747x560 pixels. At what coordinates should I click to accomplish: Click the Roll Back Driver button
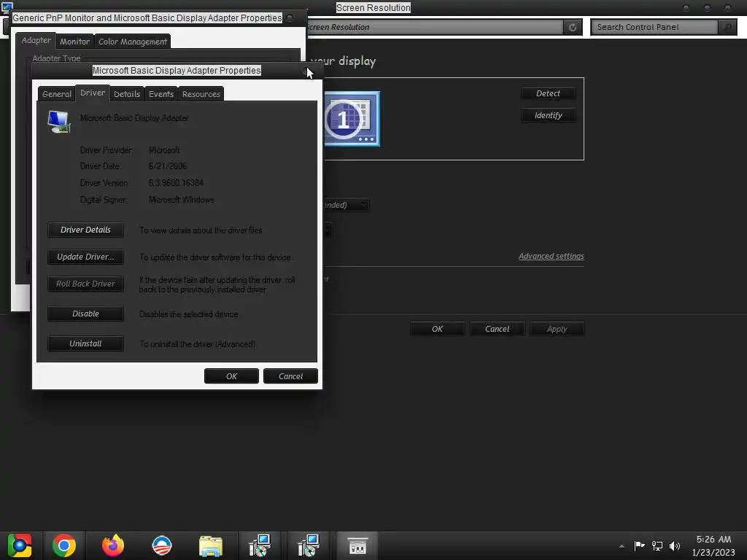85,284
